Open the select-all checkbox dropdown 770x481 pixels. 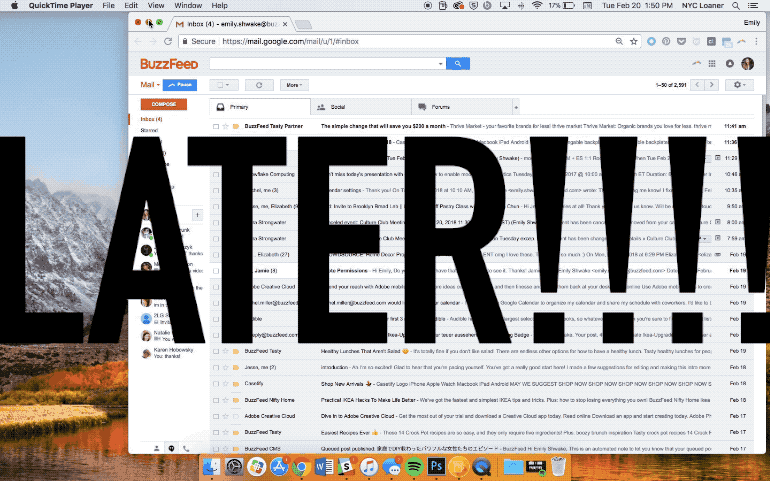(x=224, y=85)
